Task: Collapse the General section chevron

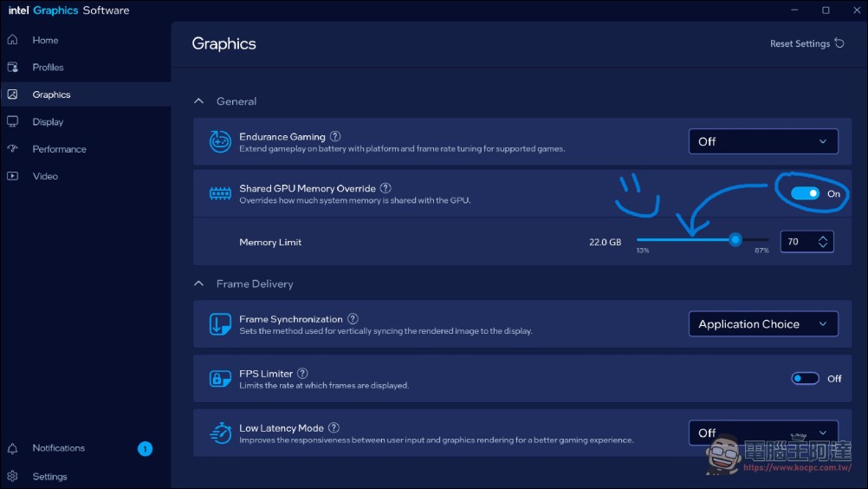Action: pos(198,101)
